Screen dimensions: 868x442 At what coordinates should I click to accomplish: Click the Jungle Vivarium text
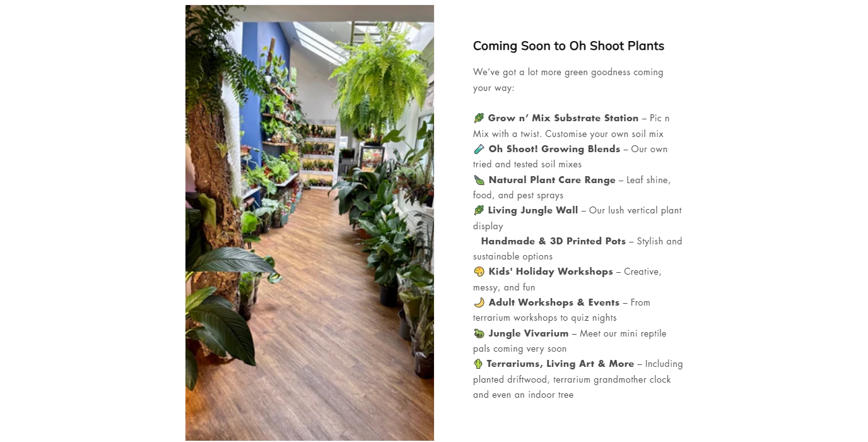pyautogui.click(x=528, y=333)
